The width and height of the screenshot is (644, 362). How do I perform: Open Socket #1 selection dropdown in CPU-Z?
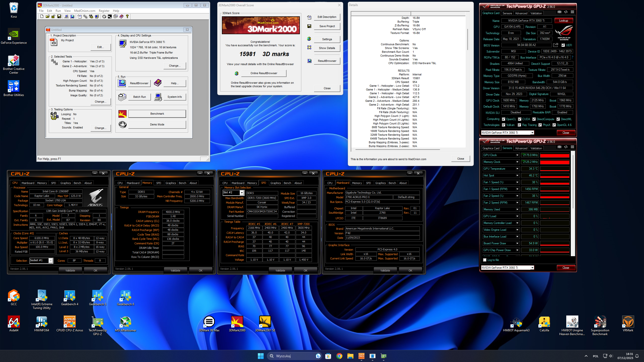pyautogui.click(x=51, y=261)
